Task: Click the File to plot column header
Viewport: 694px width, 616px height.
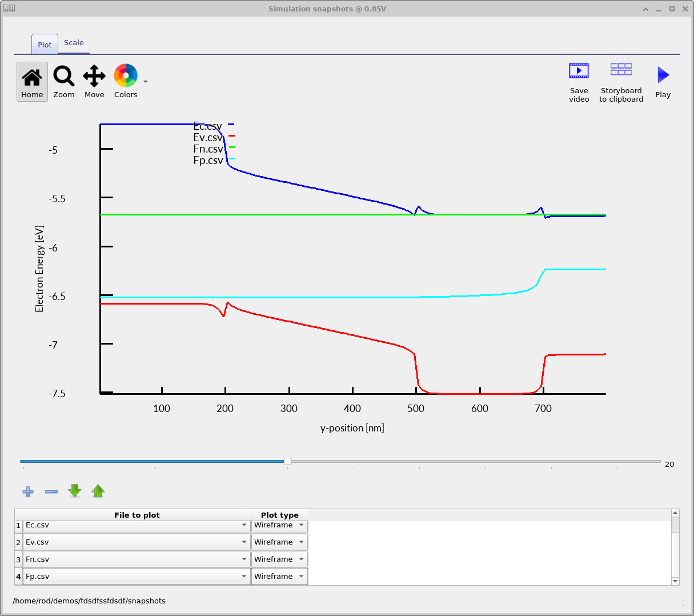Action: [137, 515]
